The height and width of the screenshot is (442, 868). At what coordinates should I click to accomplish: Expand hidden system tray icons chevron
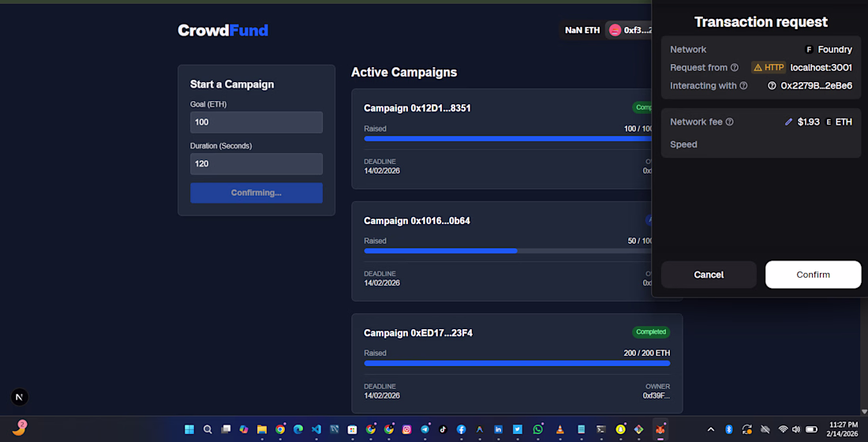[x=711, y=429]
